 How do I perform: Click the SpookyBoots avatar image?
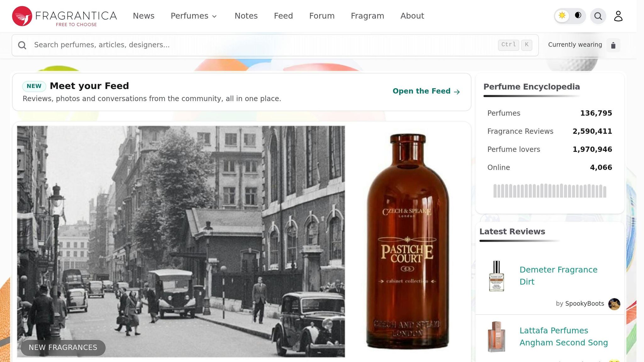614,304
